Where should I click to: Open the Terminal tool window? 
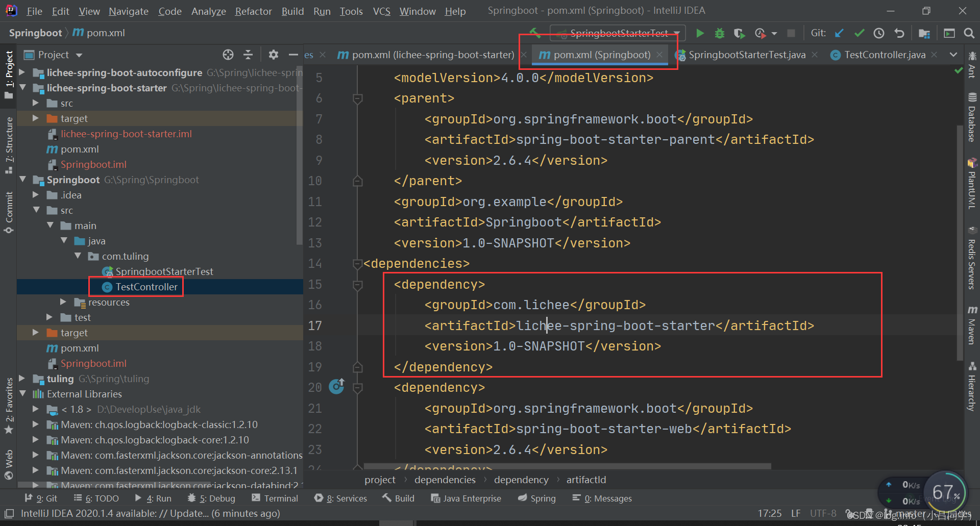275,498
